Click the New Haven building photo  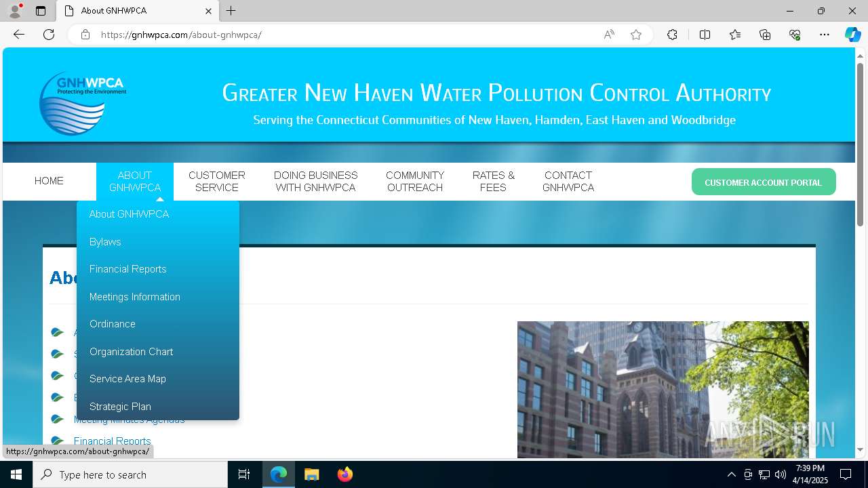click(x=663, y=390)
